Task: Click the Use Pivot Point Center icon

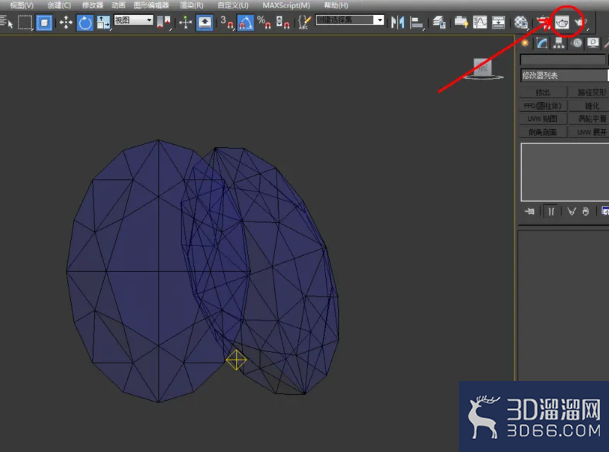Action: [164, 23]
